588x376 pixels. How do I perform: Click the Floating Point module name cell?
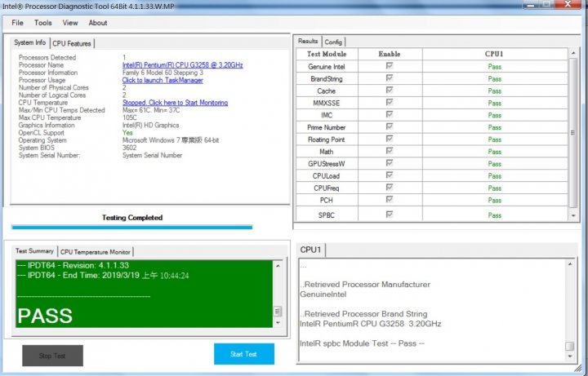pyautogui.click(x=326, y=139)
